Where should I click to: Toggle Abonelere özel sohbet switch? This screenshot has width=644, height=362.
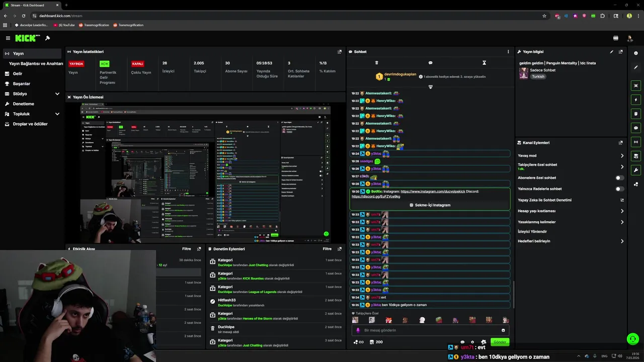click(x=620, y=178)
